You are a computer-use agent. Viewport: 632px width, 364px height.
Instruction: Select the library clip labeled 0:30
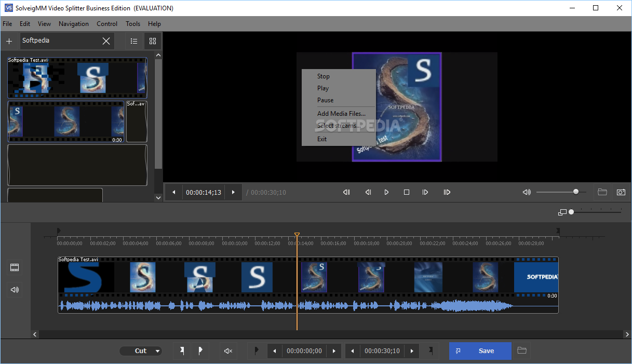pyautogui.click(x=66, y=122)
